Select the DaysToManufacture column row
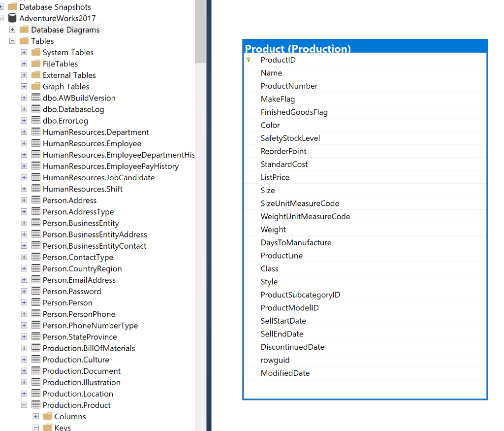Viewport: 504px width, 431px height. [365, 242]
